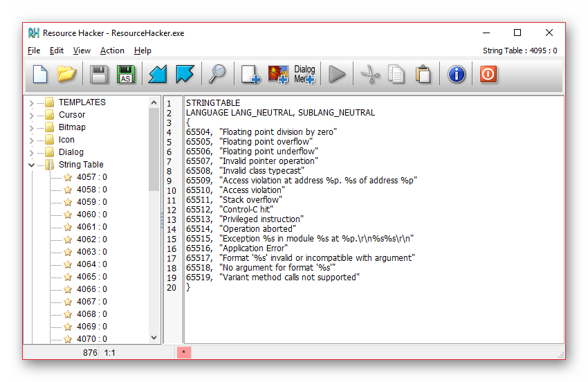Click the folder icon next to Bitmap

[50, 127]
